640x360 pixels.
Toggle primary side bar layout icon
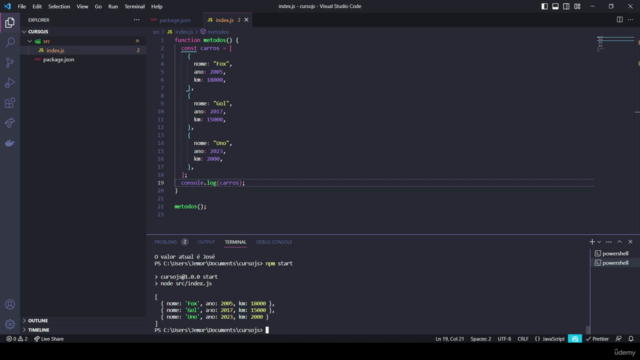(x=544, y=6)
